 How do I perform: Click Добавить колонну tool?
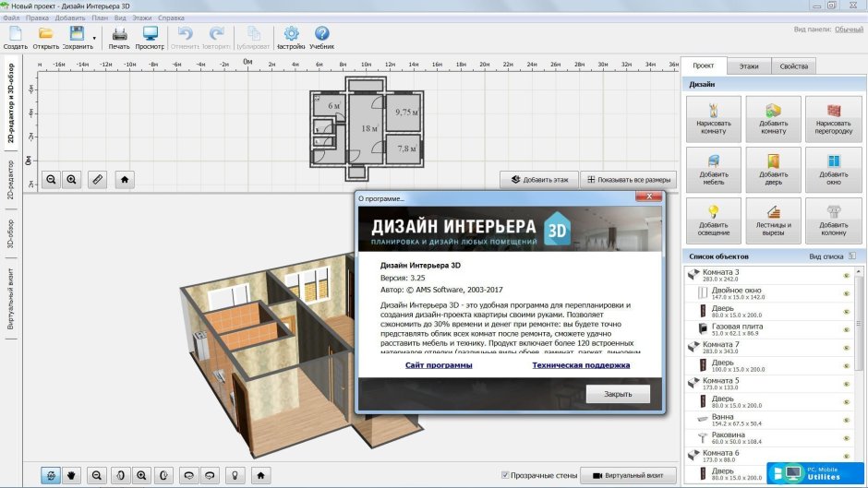pyautogui.click(x=834, y=220)
